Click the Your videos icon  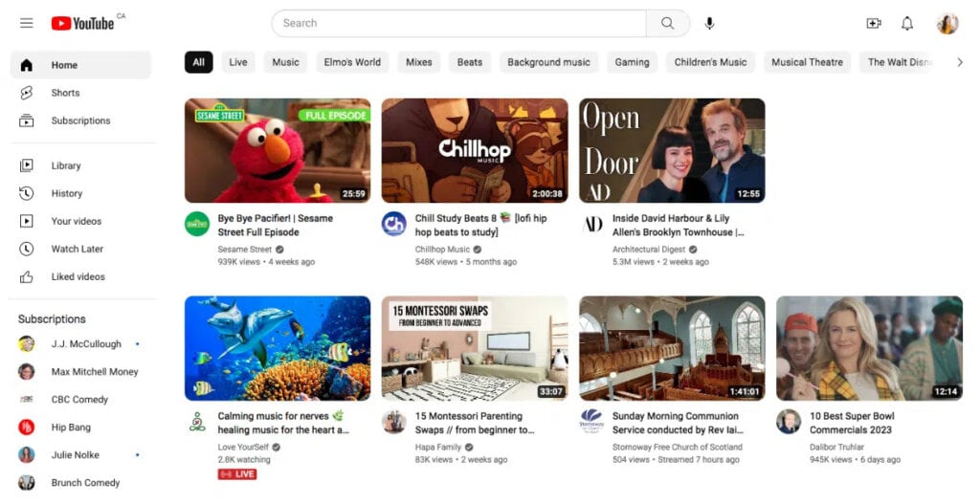26,221
